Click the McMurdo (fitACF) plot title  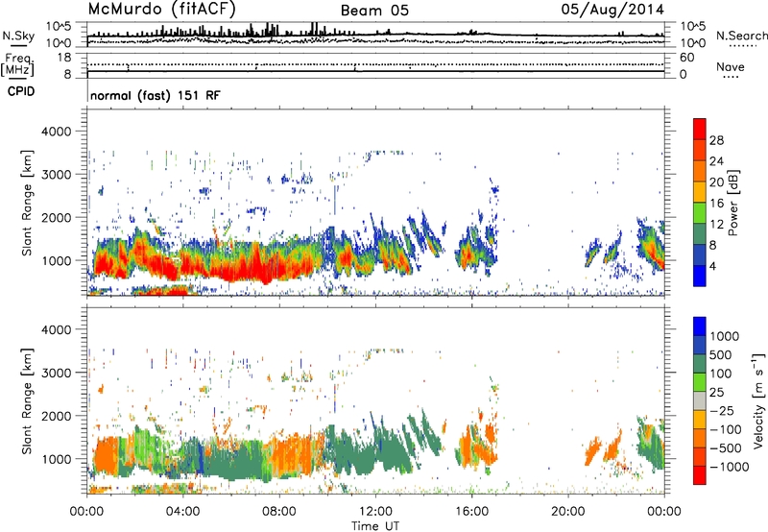coord(162,10)
